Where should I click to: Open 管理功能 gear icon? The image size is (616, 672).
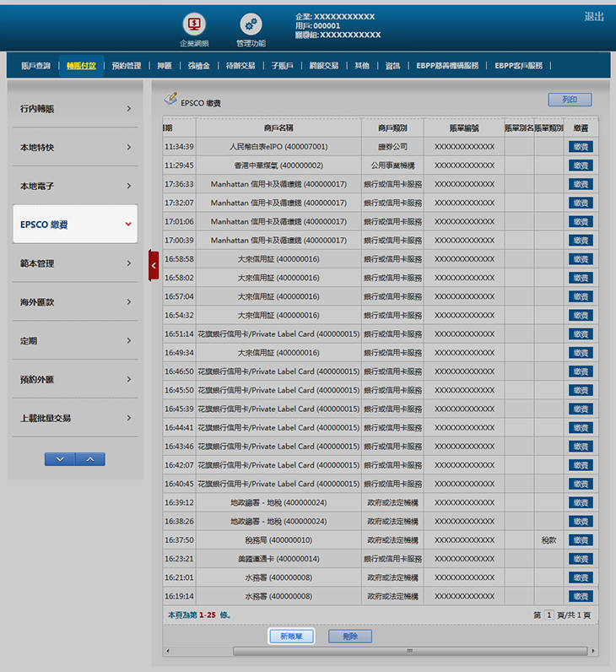coord(251,25)
